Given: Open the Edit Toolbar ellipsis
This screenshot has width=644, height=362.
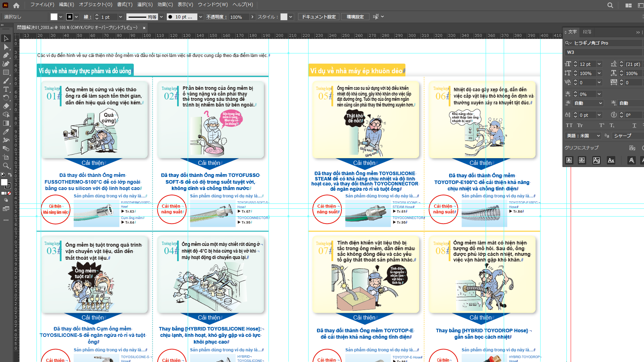Looking at the screenshot, I should click(x=6, y=220).
